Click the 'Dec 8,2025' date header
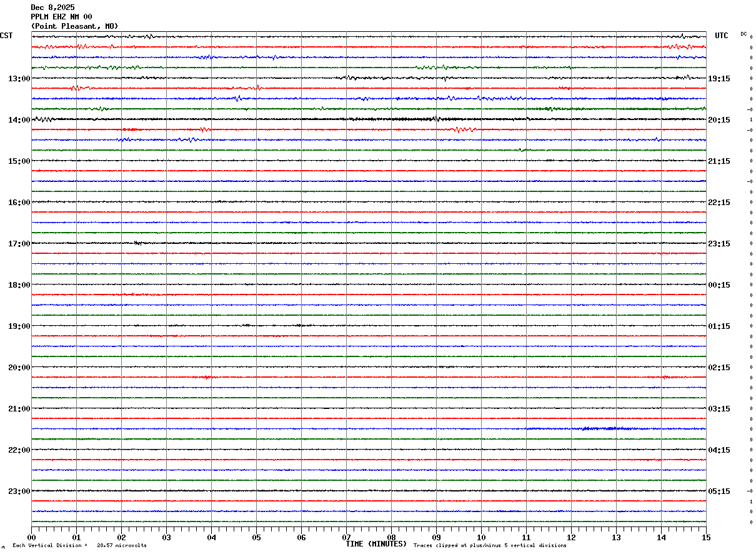This screenshot has height=554, width=756. click(52, 8)
